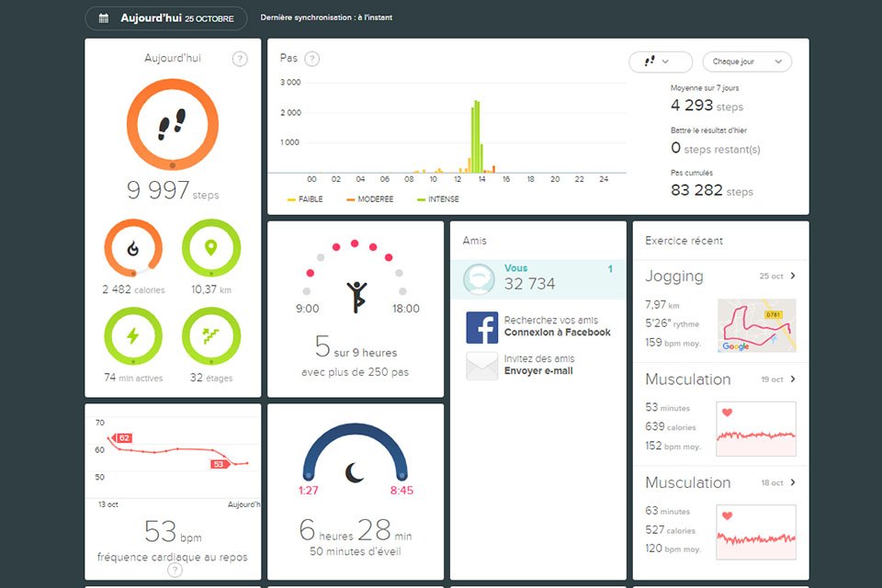Open help icon on Aujourd'hui tile
This screenshot has width=882, height=588.
pos(240,59)
